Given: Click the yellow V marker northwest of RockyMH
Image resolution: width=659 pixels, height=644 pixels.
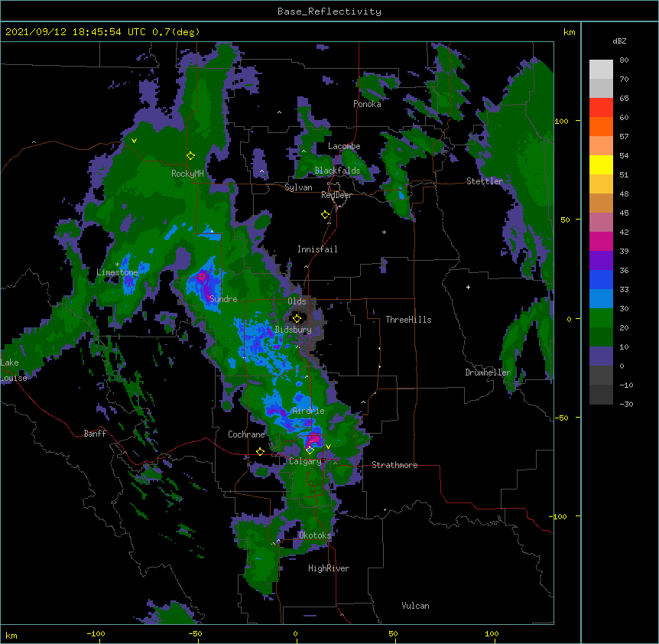Looking at the screenshot, I should pos(134,141).
